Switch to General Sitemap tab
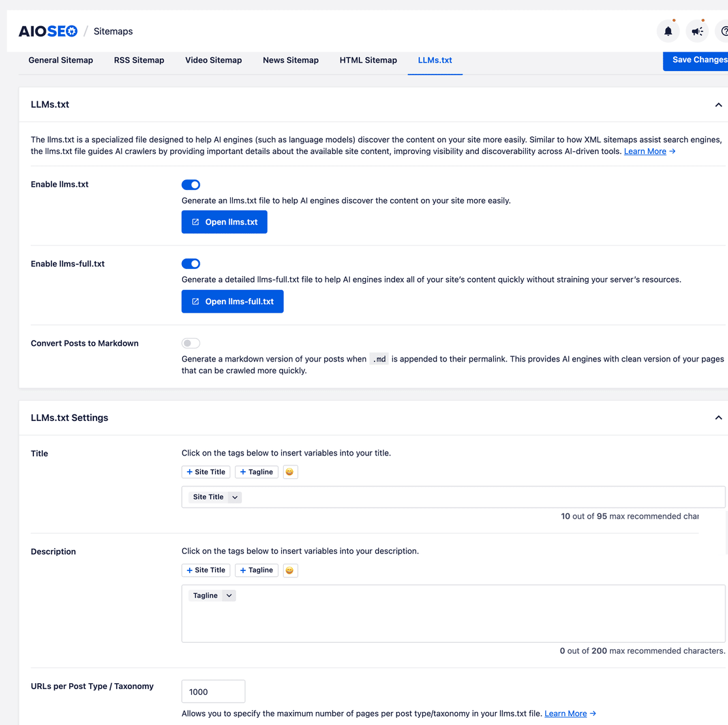 [61, 61]
